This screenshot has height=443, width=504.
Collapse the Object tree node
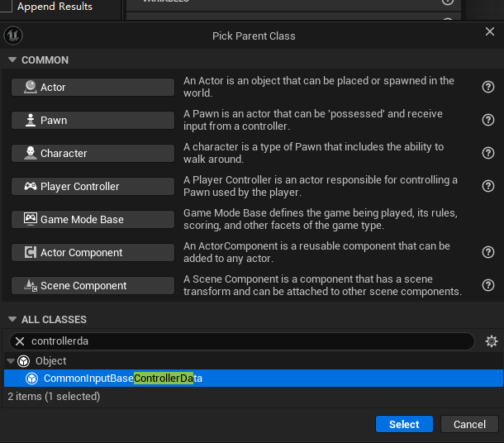point(10,361)
